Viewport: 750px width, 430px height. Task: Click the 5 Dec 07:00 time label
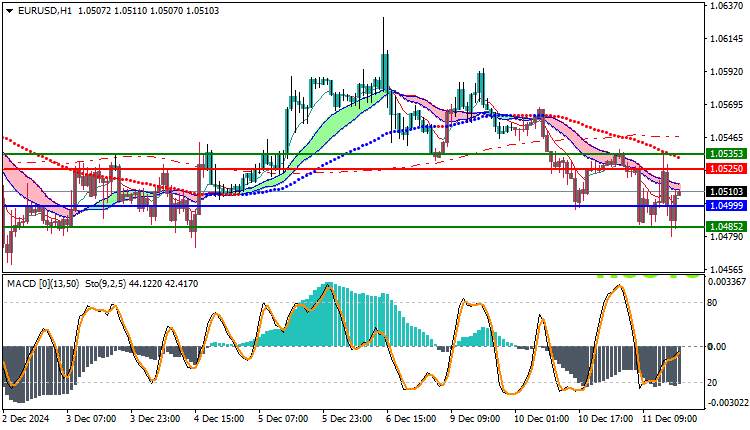283,419
